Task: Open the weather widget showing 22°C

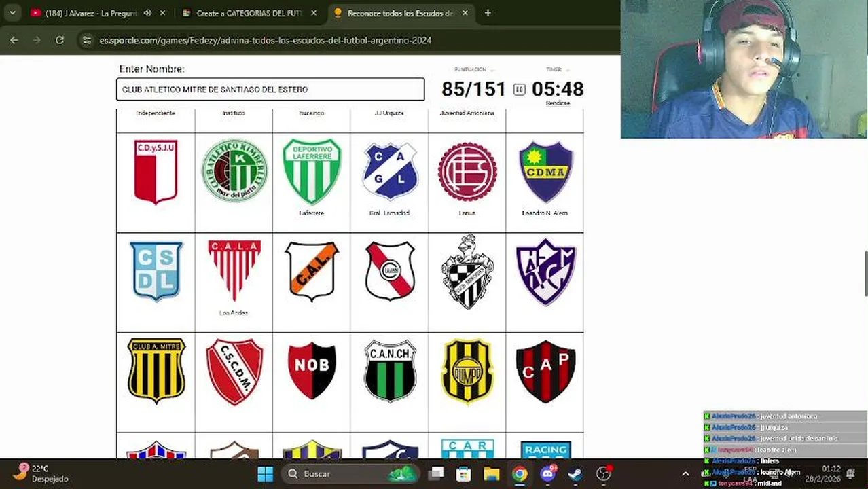Action: click(x=41, y=473)
